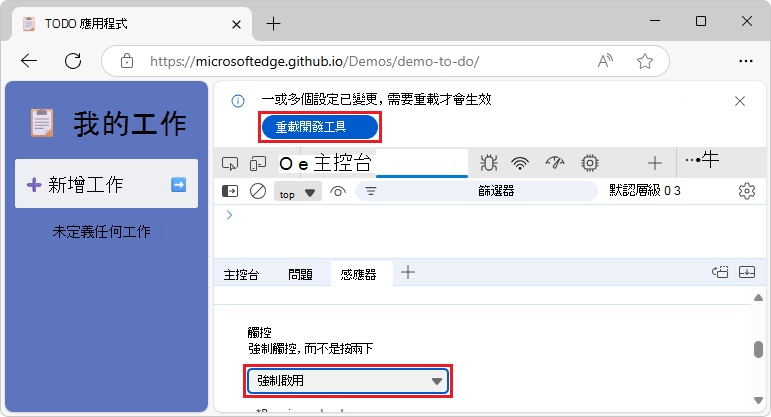Open a new browser tab
This screenshot has width=771, height=417.
point(273,24)
